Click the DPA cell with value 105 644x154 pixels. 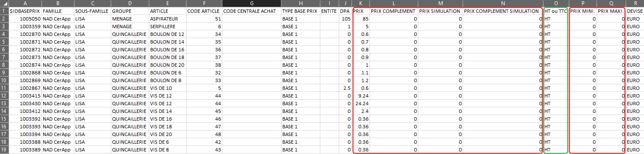click(x=346, y=18)
